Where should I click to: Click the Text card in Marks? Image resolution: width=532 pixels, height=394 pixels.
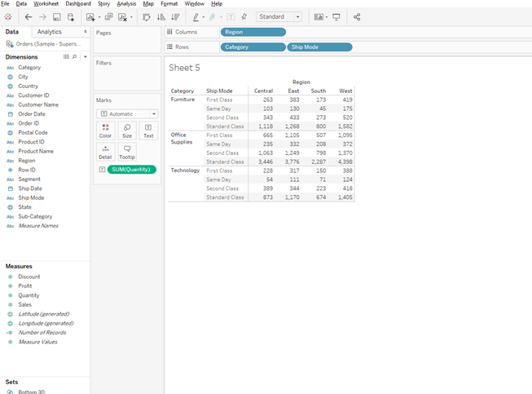coord(148,131)
